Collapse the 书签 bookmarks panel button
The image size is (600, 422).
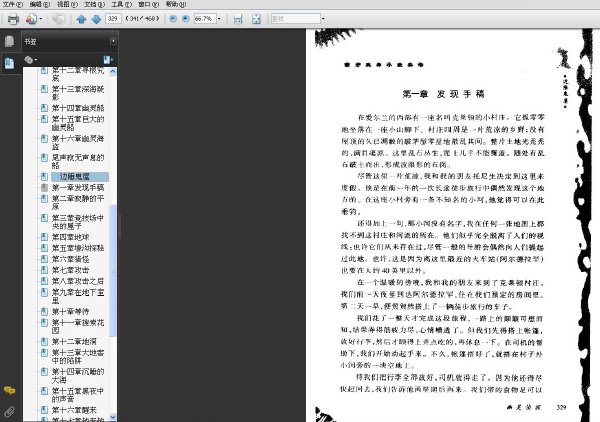pyautogui.click(x=113, y=41)
